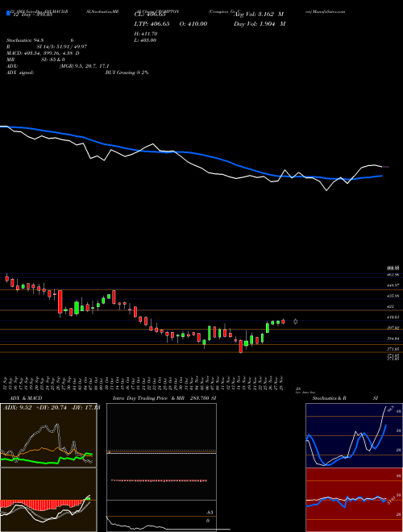Click the 449.97 price axis label
Screen dimensions: 403x532
[393, 285]
